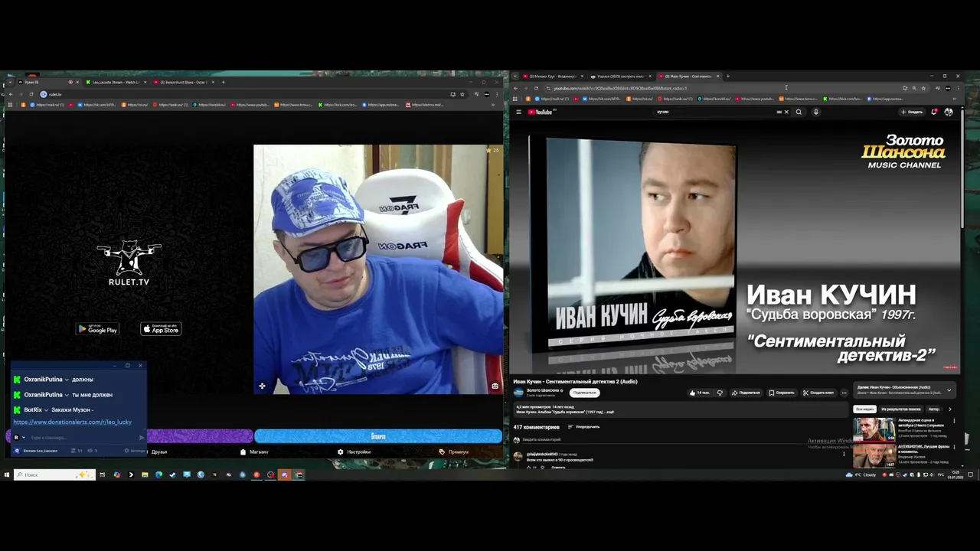Clear the YouTube search box text
The height and width of the screenshot is (551, 980).
coord(786,112)
